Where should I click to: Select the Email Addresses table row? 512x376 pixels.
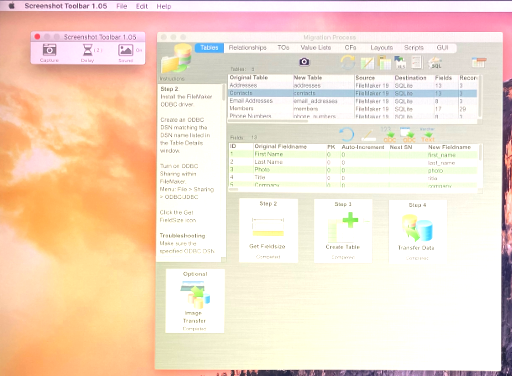353,101
